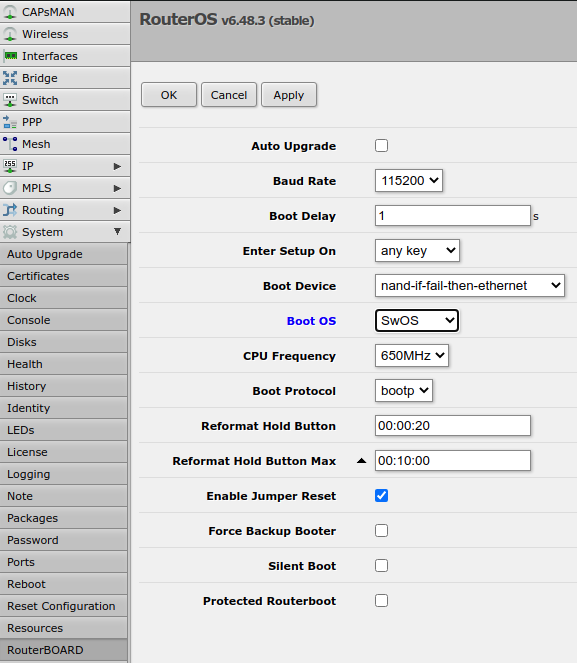Click the Reformat Hold Button time field
Viewport: 577px width, 663px height.
453,425
